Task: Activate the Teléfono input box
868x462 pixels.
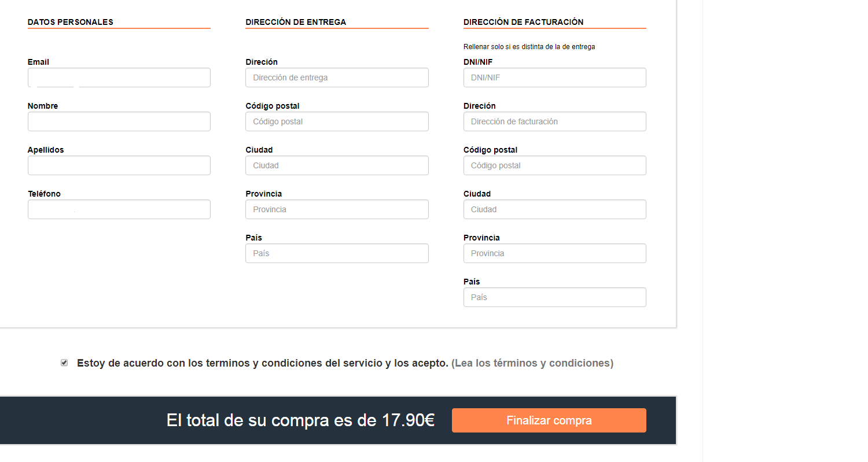Action: pyautogui.click(x=119, y=209)
